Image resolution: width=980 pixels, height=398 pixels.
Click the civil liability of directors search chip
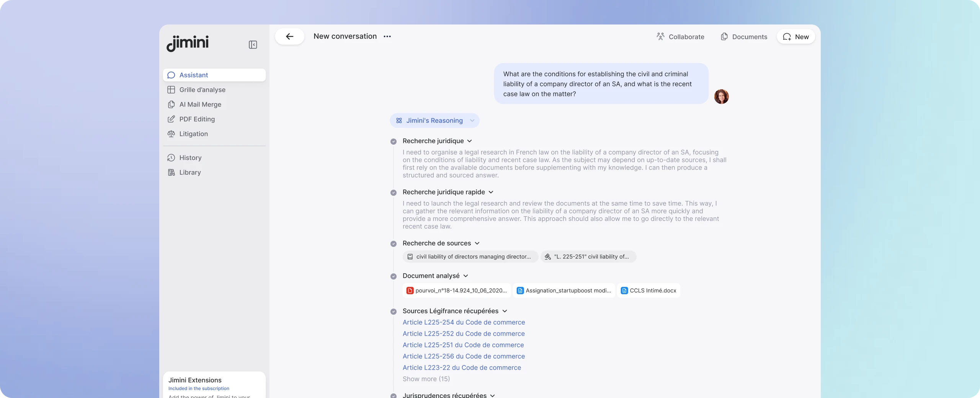tap(470, 257)
